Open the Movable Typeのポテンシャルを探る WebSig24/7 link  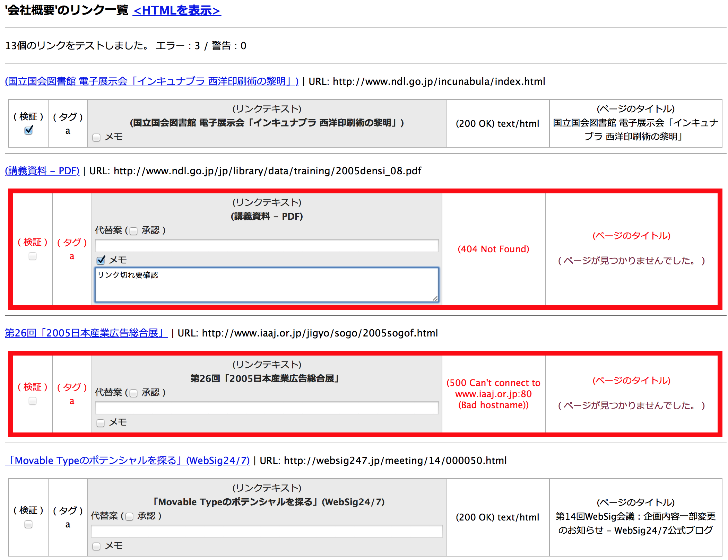click(129, 461)
